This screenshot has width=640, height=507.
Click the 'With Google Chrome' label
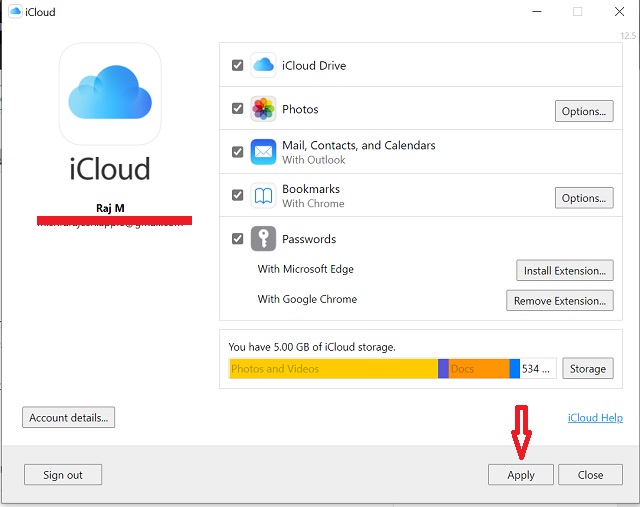pos(307,299)
